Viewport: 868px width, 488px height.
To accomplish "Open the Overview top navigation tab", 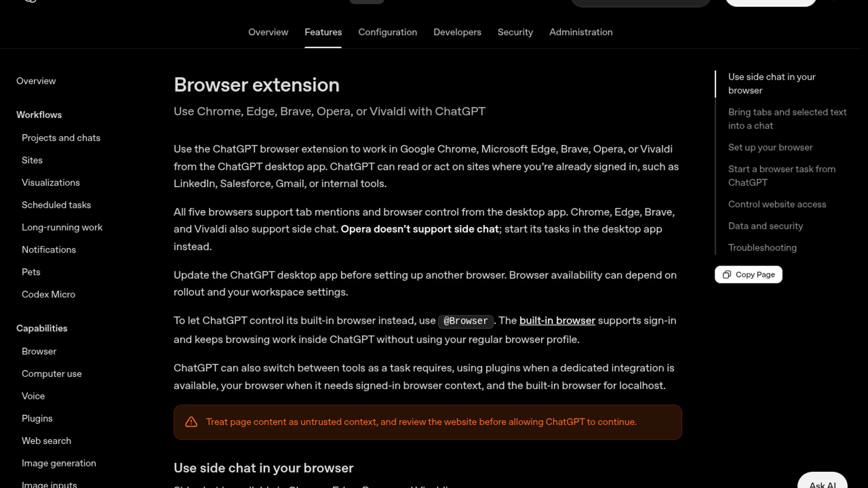I will pyautogui.click(x=268, y=32).
